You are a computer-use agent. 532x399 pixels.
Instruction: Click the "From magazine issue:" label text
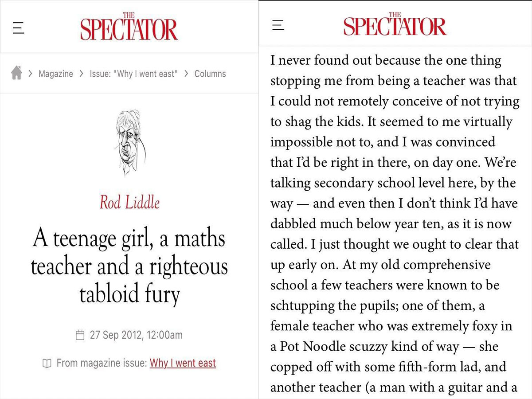click(x=102, y=363)
